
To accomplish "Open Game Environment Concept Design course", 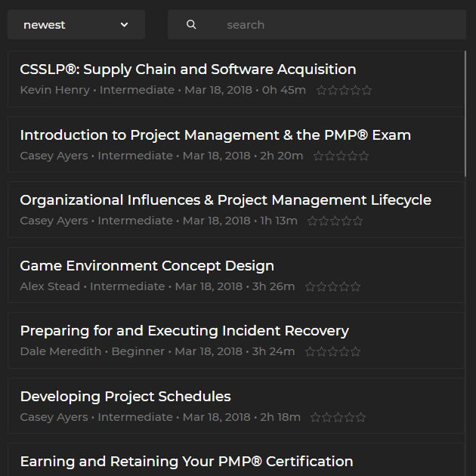I will (x=147, y=266).
